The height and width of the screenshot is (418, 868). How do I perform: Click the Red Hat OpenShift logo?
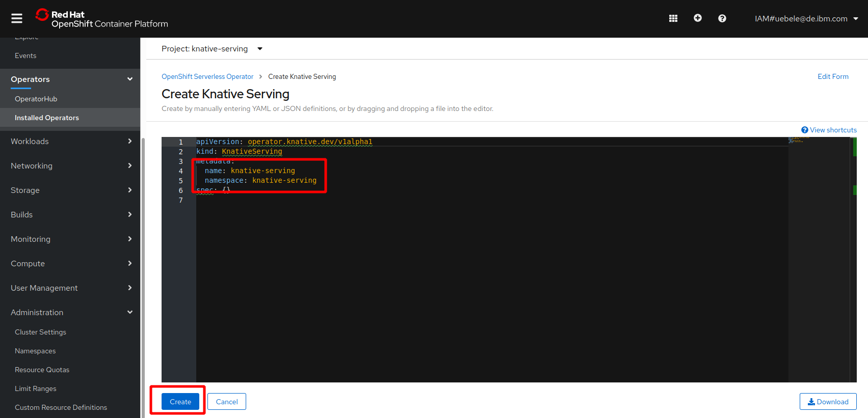click(102, 19)
